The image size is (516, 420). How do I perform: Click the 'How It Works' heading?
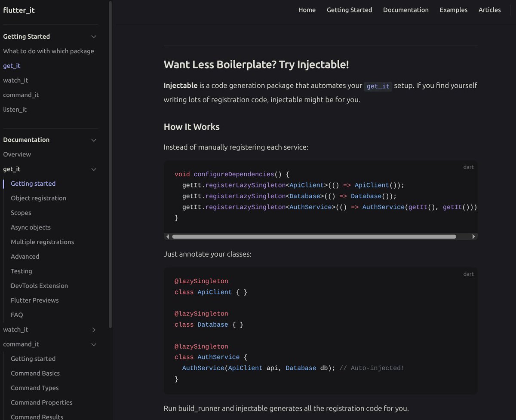point(192,127)
